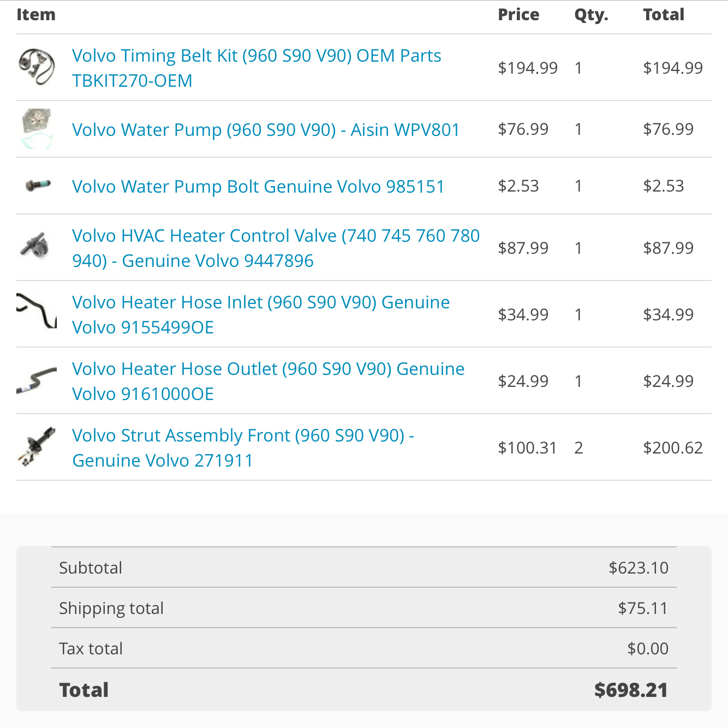
Task: Click the heater hose outlet thumbnail
Action: [x=37, y=380]
